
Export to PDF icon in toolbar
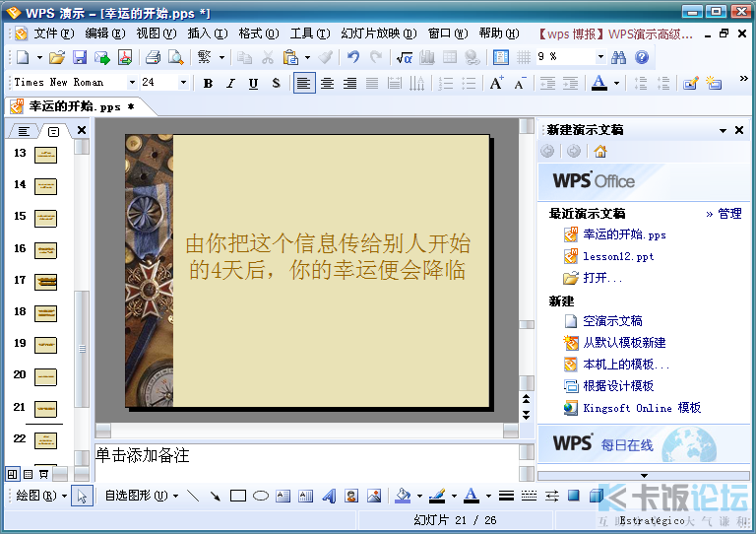(x=125, y=57)
